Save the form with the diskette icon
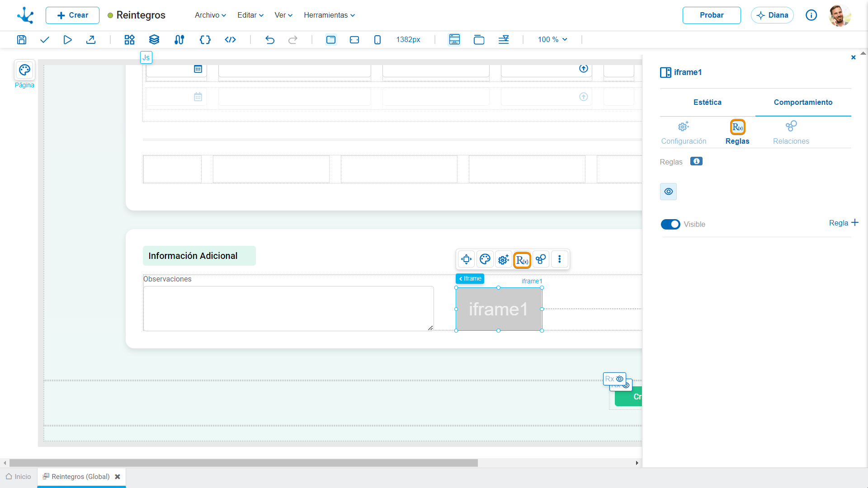This screenshot has width=868, height=488. pyautogui.click(x=21, y=40)
